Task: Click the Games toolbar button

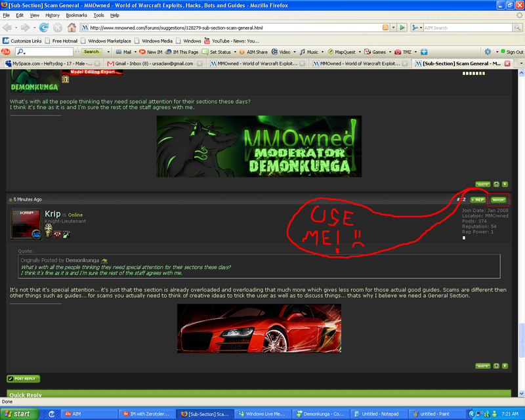Action: click(375, 52)
